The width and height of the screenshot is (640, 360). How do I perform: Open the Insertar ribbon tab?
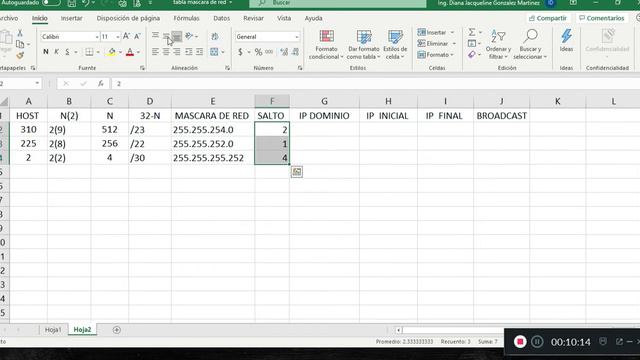(71, 18)
